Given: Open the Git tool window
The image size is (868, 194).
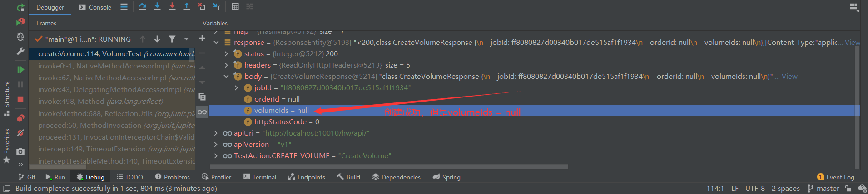Looking at the screenshot, I should pos(27,177).
